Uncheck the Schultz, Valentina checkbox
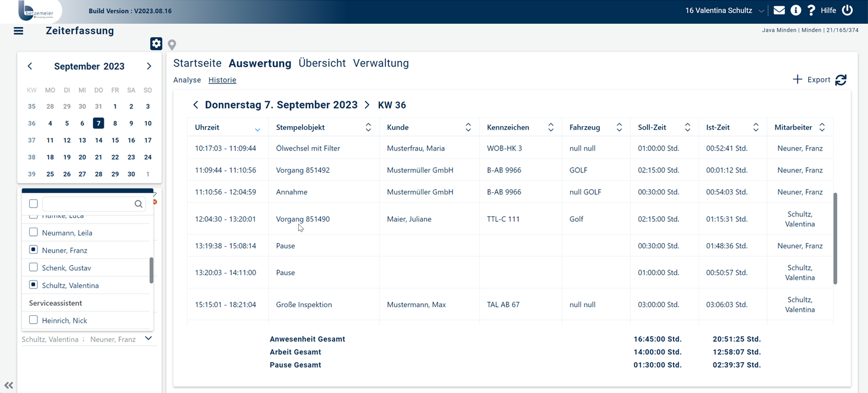The height and width of the screenshot is (393, 868). [x=33, y=285]
